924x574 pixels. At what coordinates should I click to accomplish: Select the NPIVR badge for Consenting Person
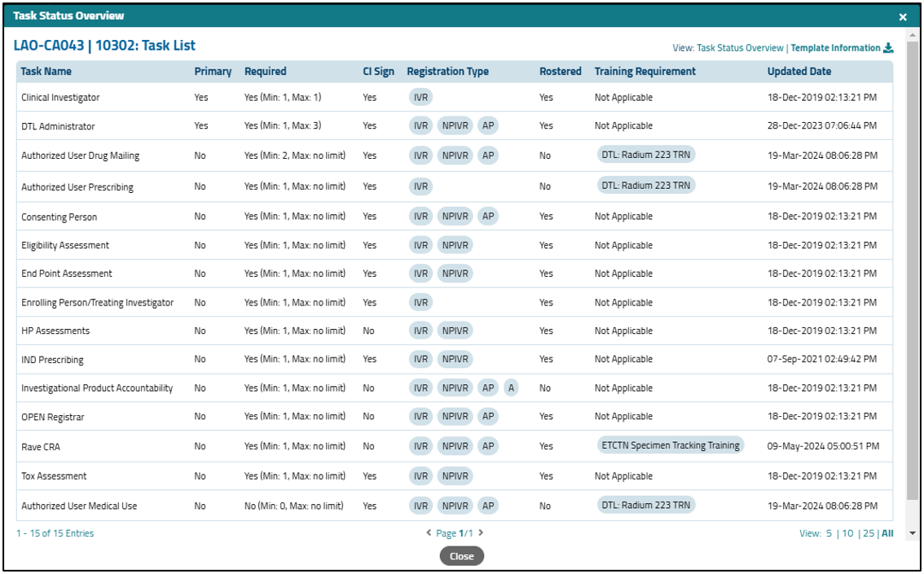tap(454, 216)
